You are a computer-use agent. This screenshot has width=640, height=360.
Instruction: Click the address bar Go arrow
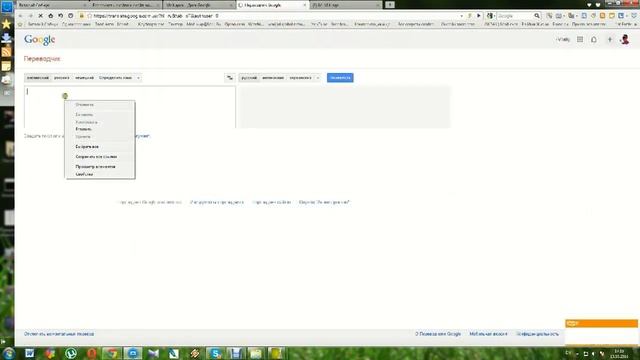coord(479,16)
